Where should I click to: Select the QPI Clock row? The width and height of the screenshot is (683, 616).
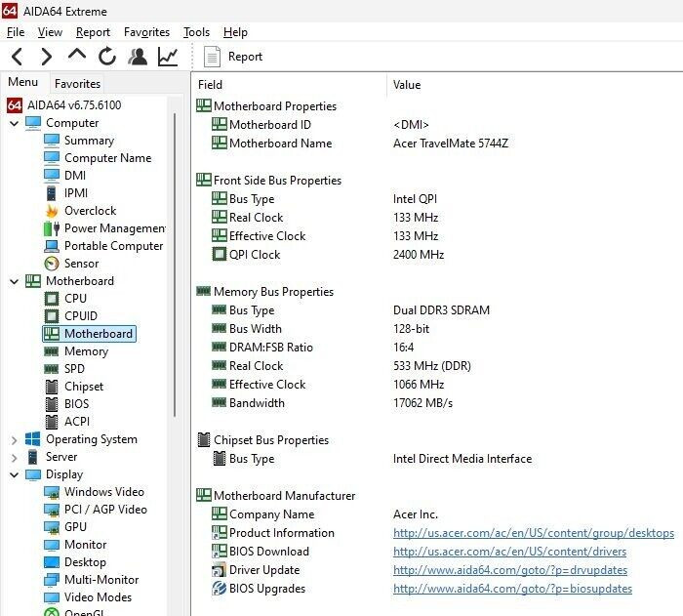tap(438, 255)
